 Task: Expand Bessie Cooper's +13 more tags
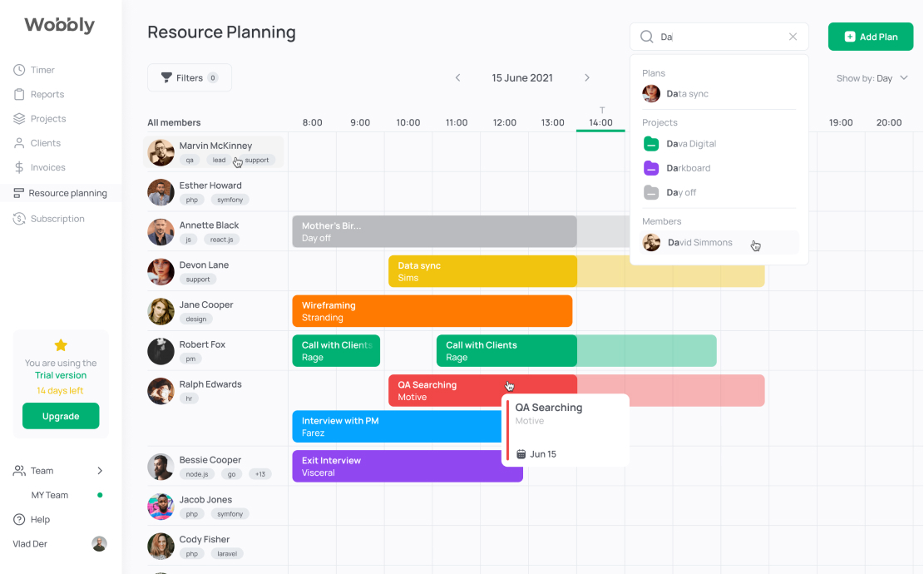(259, 474)
